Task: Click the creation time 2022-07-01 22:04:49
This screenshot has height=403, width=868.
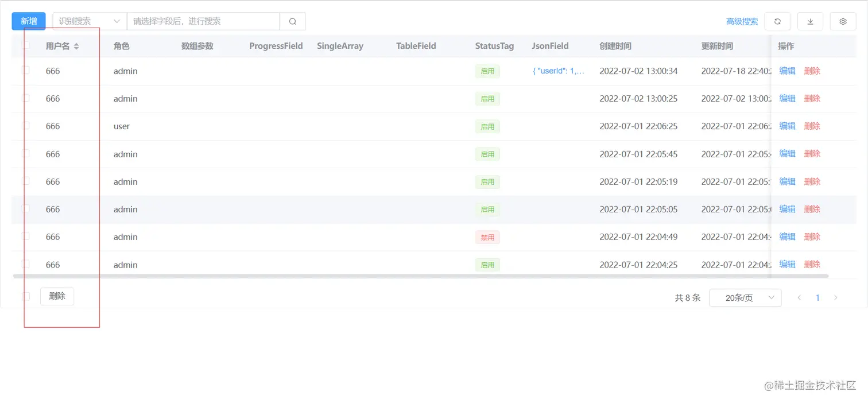Action: [638, 237]
